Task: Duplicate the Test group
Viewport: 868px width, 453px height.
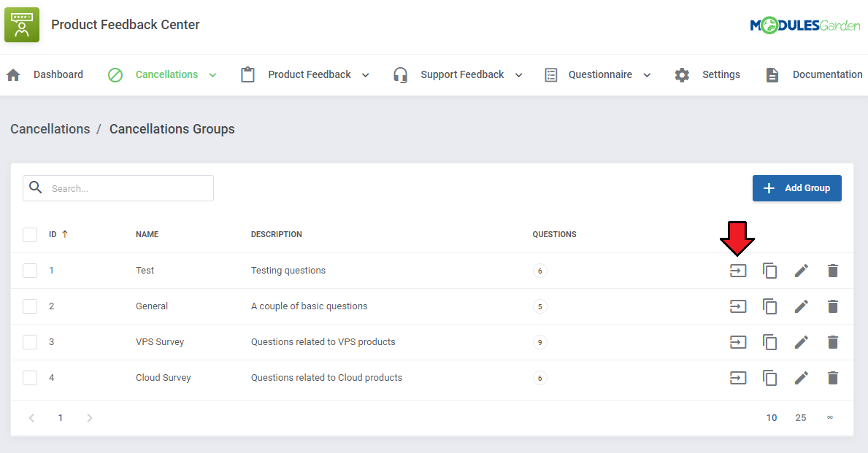Action: (769, 271)
